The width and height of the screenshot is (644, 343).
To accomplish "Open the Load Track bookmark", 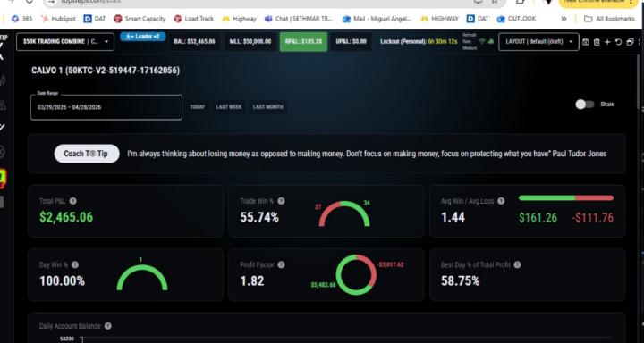I will (x=194, y=19).
